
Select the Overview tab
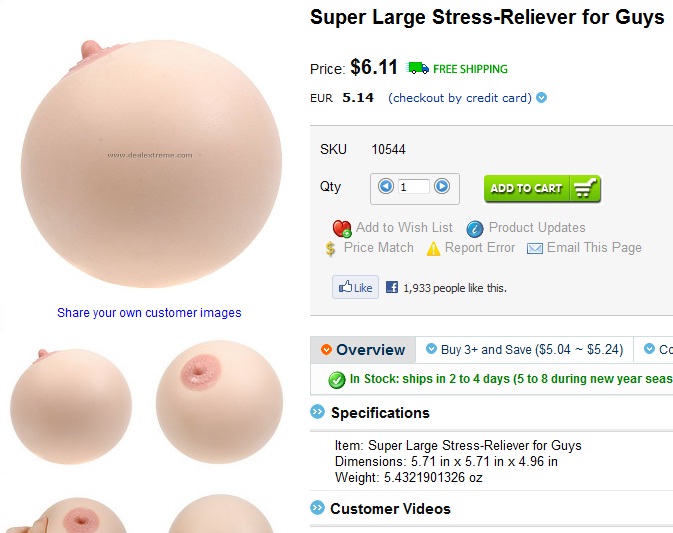click(x=363, y=349)
